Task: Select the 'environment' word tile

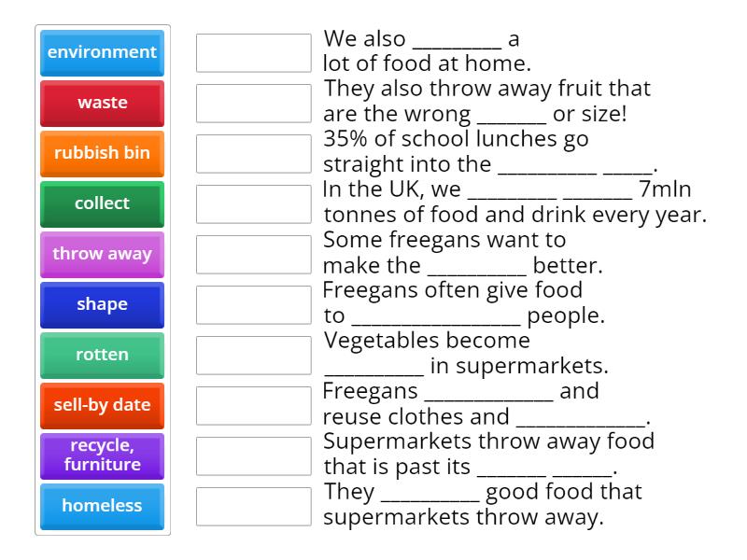Action: pyautogui.click(x=102, y=53)
